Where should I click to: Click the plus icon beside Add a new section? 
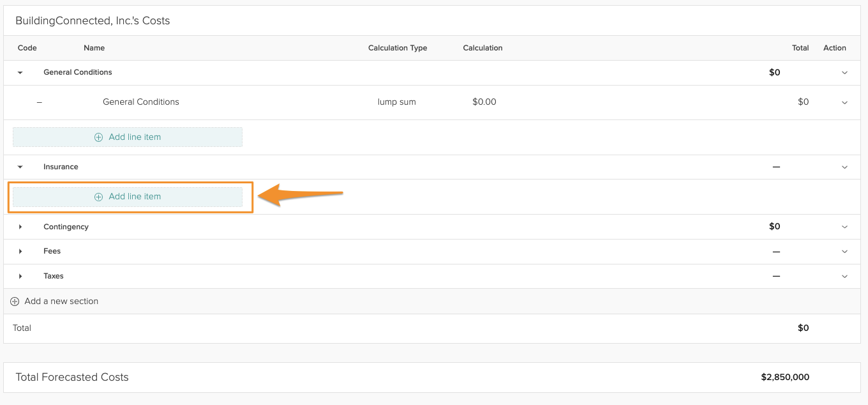click(15, 302)
